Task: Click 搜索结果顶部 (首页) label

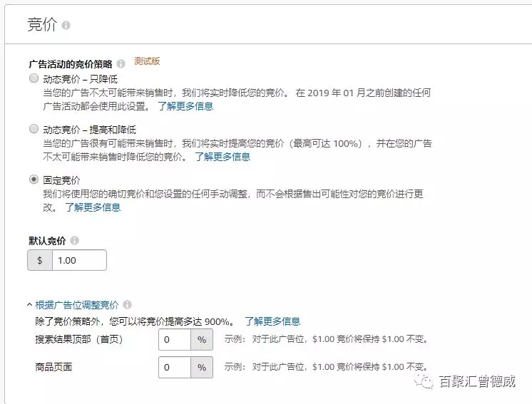Action: pyautogui.click(x=78, y=339)
